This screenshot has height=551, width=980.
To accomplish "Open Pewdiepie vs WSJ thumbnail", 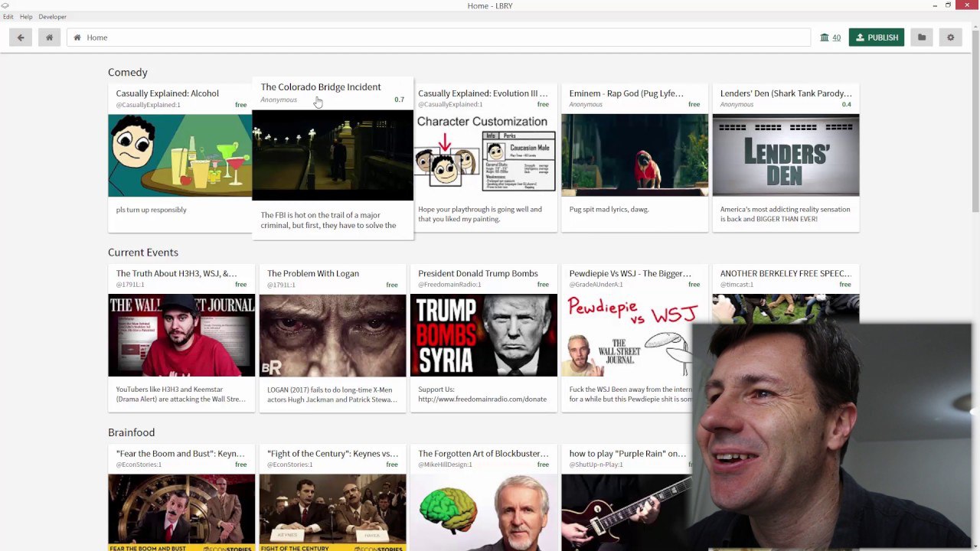I will click(628, 335).
